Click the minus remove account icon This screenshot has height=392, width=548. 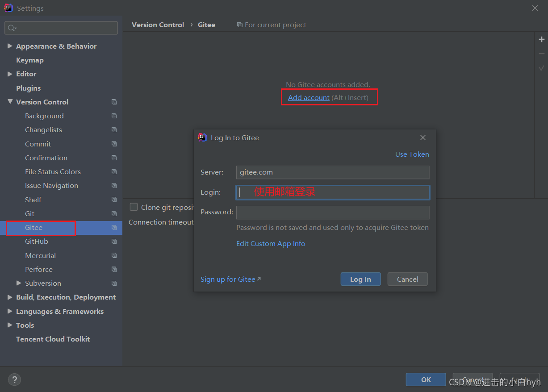click(x=541, y=54)
